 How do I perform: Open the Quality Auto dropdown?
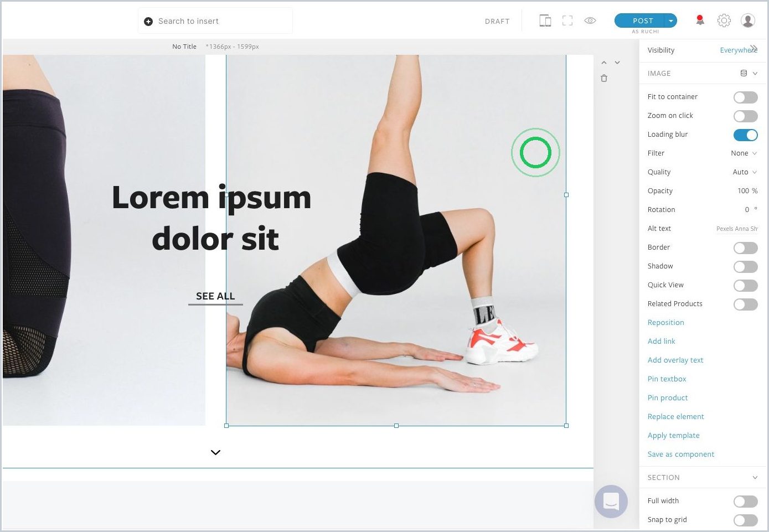click(x=745, y=172)
